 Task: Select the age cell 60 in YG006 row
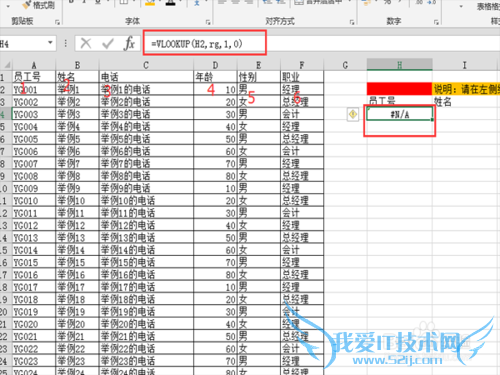click(x=215, y=151)
